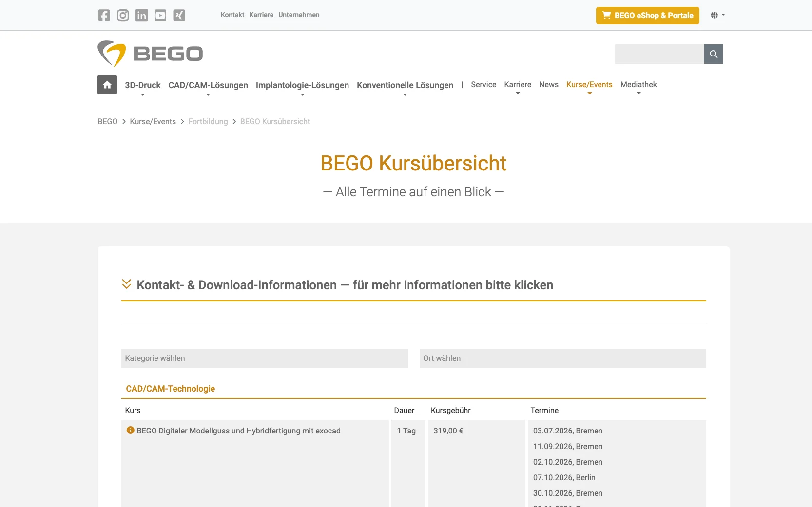The height and width of the screenshot is (507, 812).
Task: Click BEGO breadcrumb link
Action: coord(108,121)
